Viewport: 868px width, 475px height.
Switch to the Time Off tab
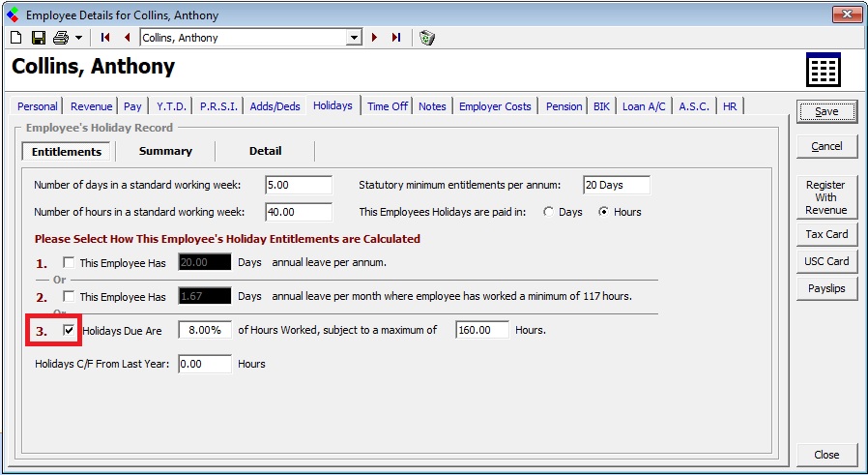tap(387, 106)
